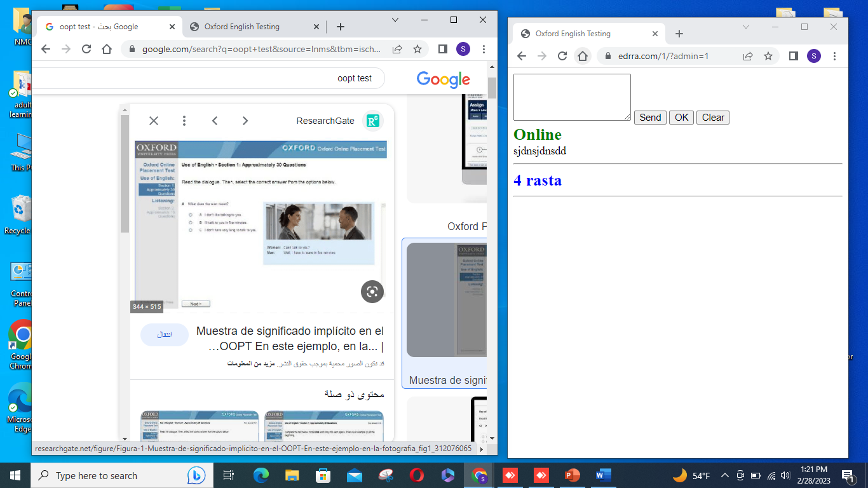Viewport: 868px width, 488px height.
Task: Open side panel in left Chrome window
Action: [x=443, y=49]
